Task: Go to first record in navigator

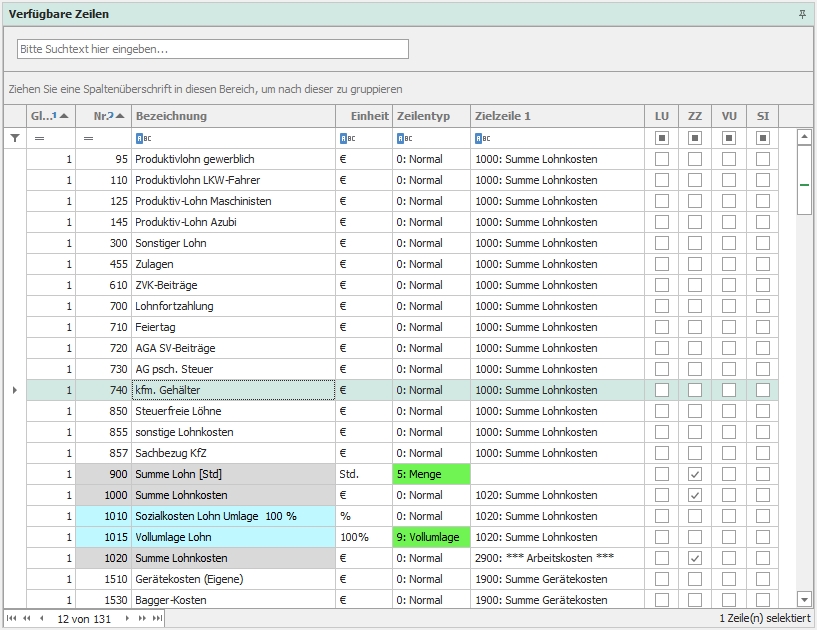Action: pos(12,619)
